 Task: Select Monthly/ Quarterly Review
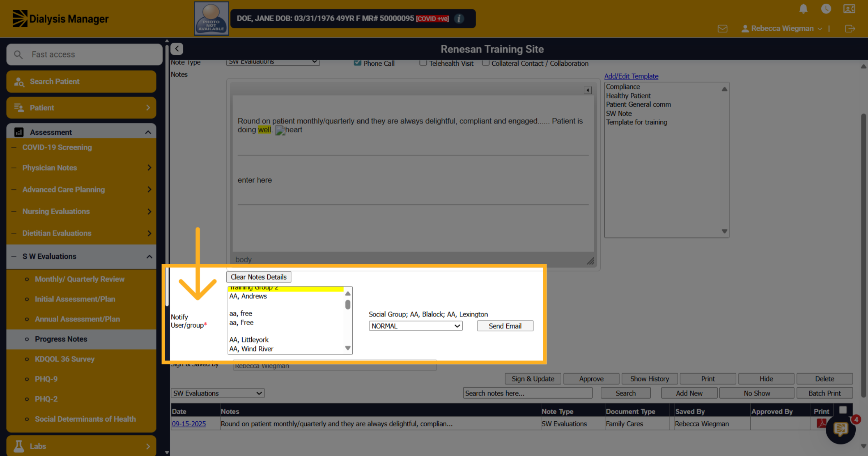coord(80,279)
